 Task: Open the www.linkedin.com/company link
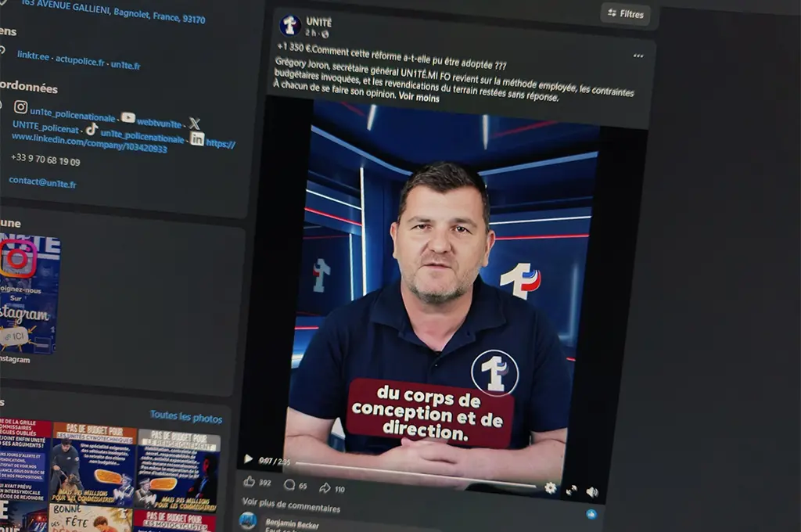(89, 144)
